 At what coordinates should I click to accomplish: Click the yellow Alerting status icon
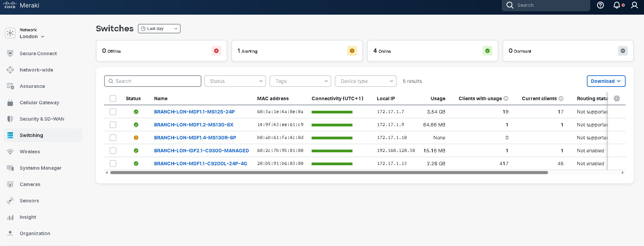coord(352,51)
